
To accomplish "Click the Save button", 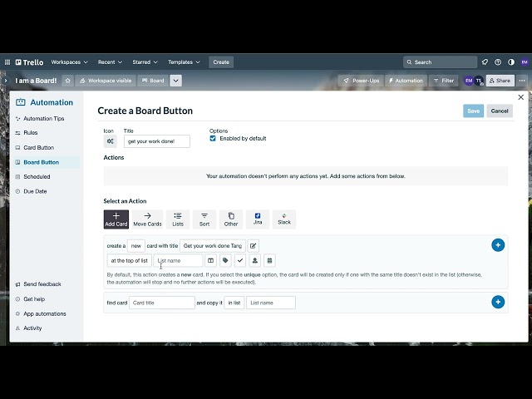I will click(473, 111).
